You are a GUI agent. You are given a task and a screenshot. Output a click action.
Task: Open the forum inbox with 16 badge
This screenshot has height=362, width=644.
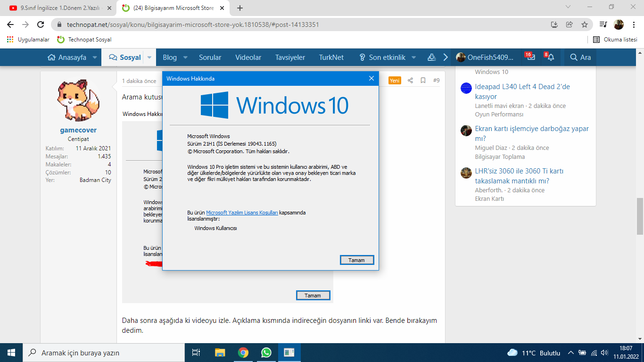530,57
